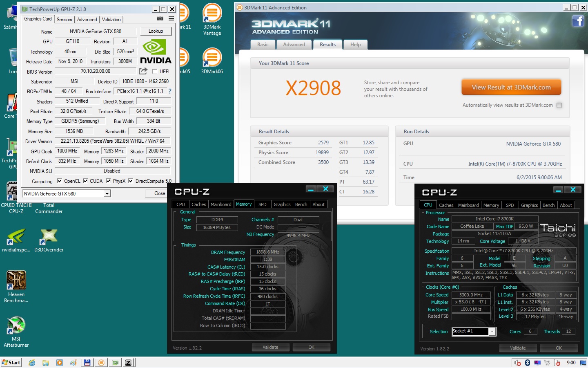Image resolution: width=588 pixels, height=368 pixels.
Task: Select the Mainboard tab in right CPU-Z window
Action: 468,205
